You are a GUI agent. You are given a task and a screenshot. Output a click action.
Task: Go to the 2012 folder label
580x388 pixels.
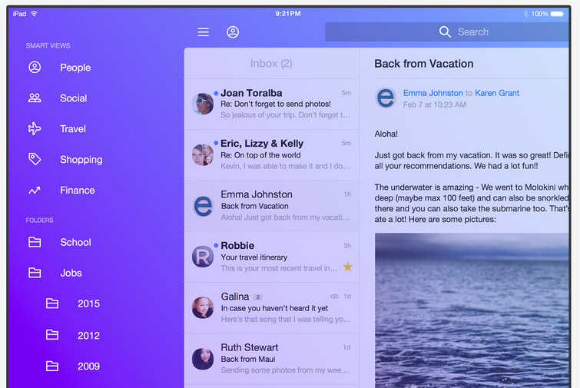pyautogui.click(x=88, y=335)
